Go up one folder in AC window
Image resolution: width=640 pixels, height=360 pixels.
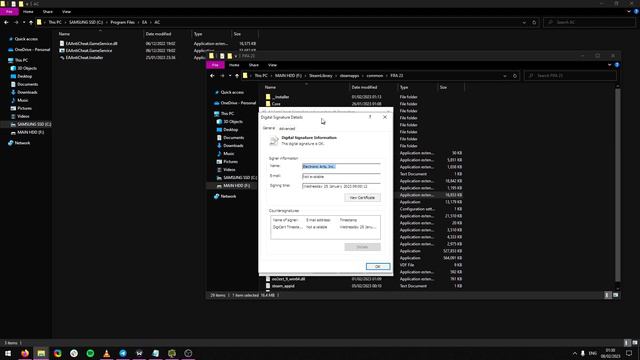click(x=31, y=22)
